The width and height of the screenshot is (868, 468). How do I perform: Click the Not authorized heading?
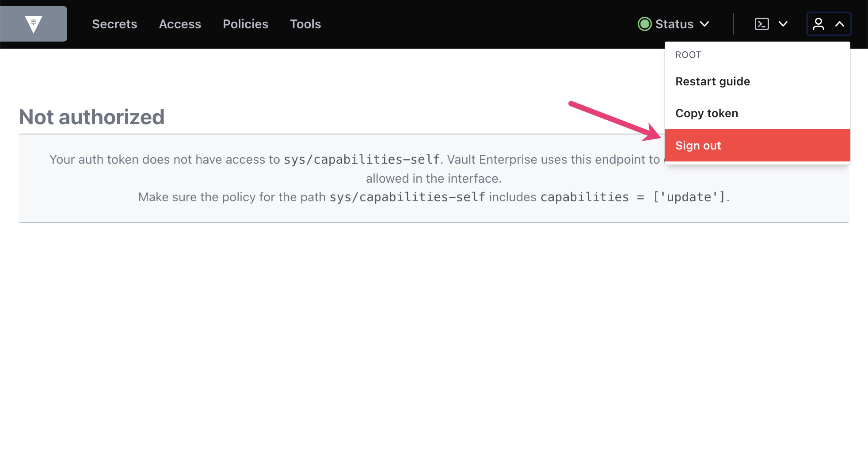pos(91,116)
